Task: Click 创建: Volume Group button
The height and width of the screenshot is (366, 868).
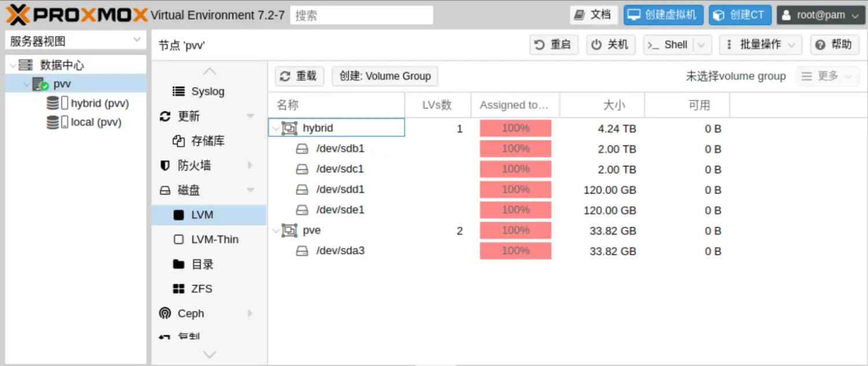Action: coord(385,76)
